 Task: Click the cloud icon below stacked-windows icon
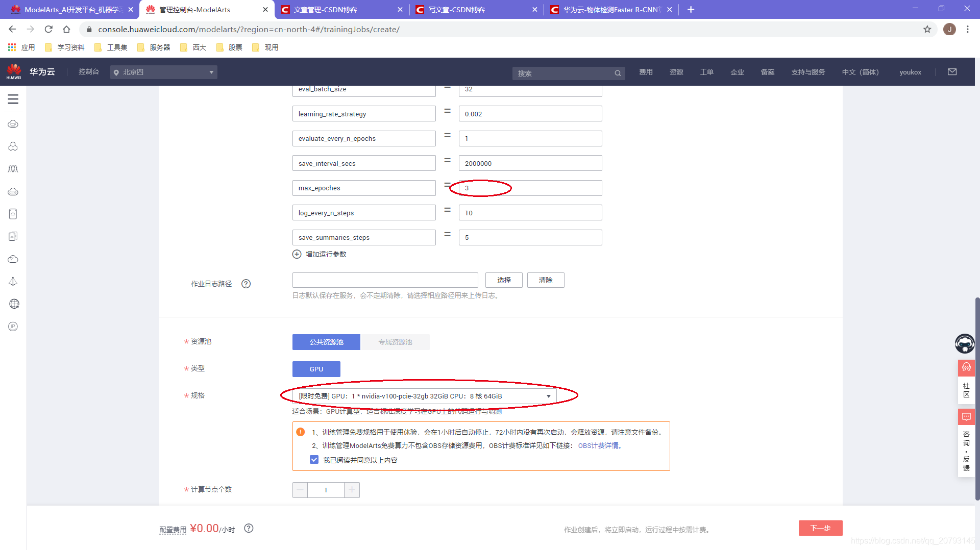13,259
